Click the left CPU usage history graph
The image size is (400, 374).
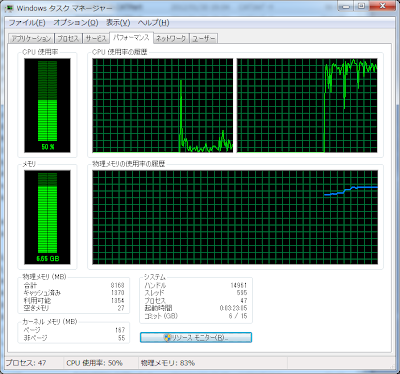point(163,105)
